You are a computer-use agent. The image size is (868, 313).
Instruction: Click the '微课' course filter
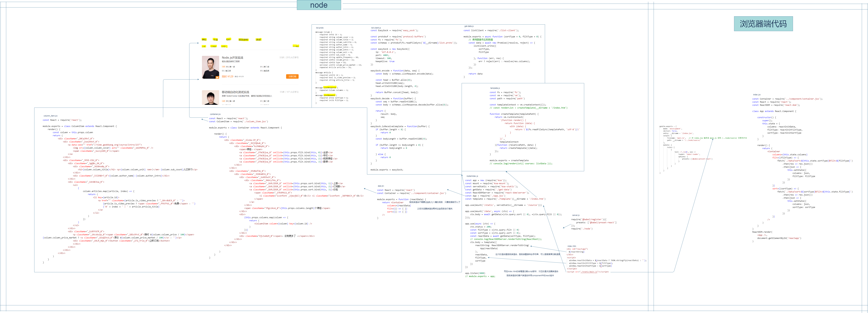(258, 40)
